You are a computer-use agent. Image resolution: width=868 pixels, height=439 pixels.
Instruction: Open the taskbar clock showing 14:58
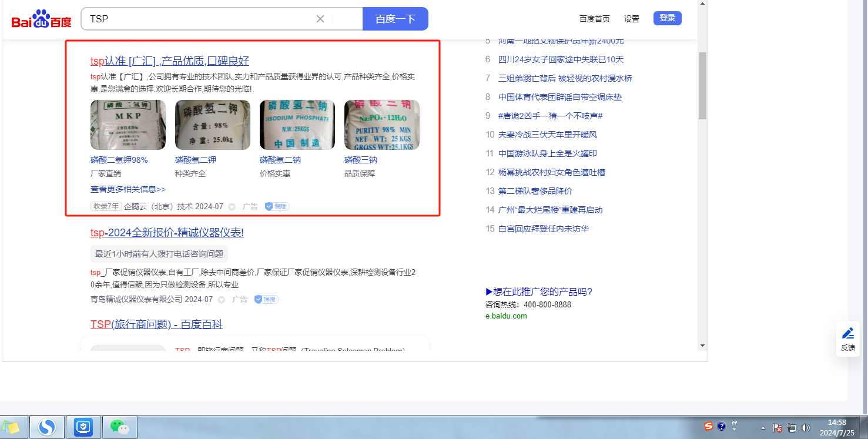click(837, 427)
